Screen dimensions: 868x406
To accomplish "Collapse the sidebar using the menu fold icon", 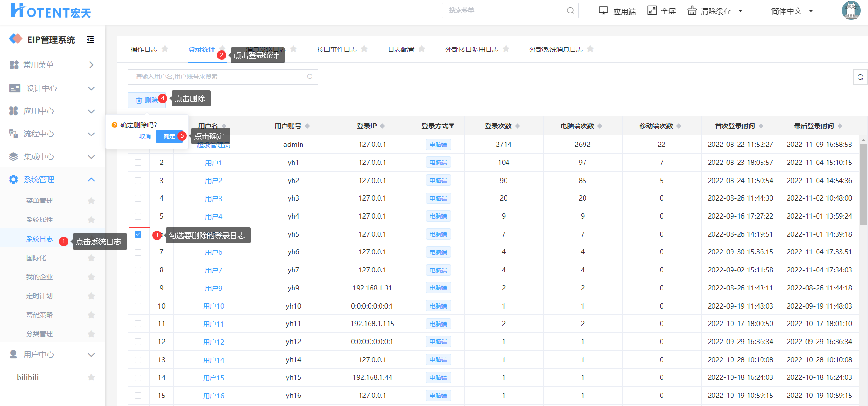I will pos(90,40).
